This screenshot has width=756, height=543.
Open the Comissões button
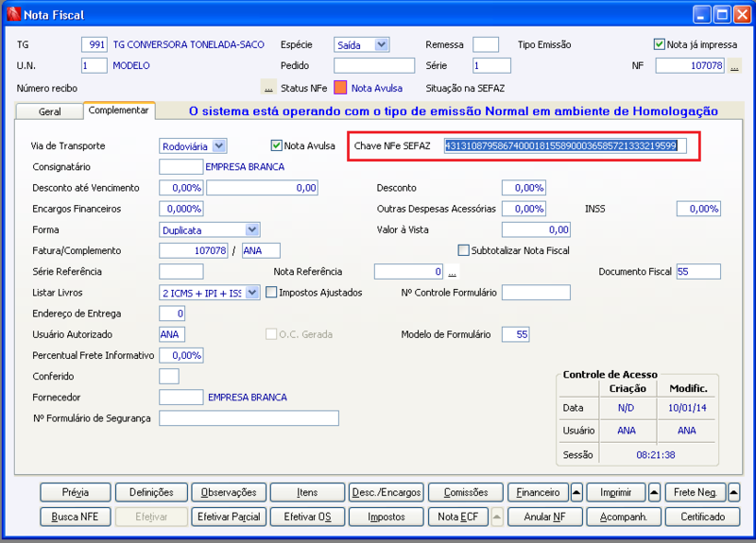coord(466,492)
